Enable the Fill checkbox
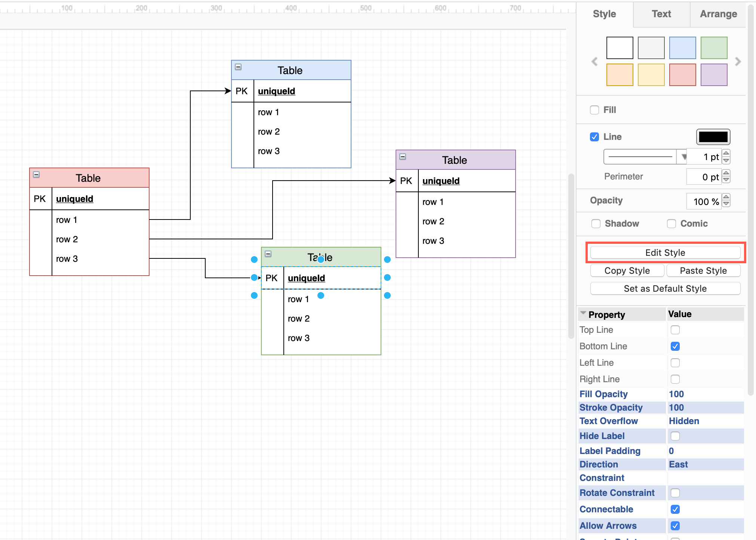This screenshot has width=756, height=540. [x=594, y=110]
